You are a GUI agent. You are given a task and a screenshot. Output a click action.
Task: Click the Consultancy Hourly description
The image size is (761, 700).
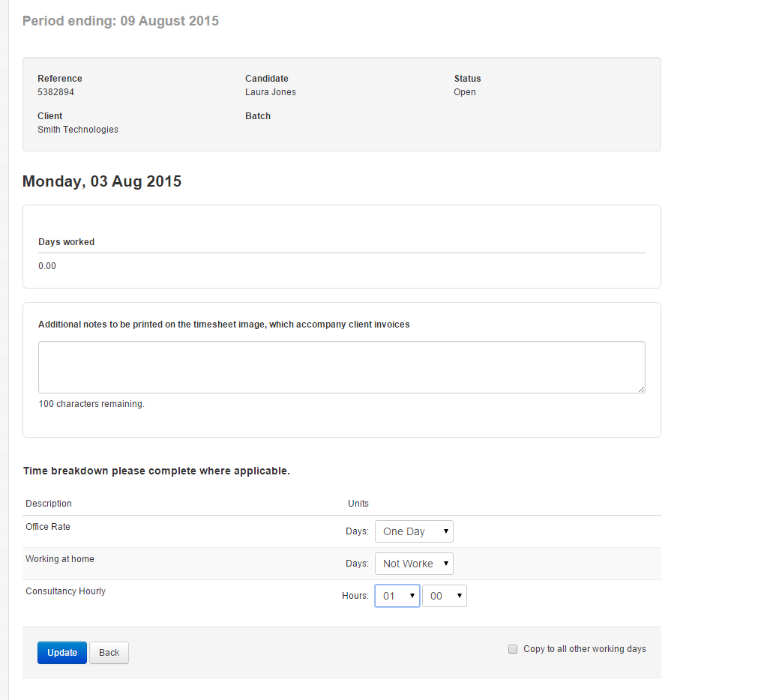tap(65, 591)
